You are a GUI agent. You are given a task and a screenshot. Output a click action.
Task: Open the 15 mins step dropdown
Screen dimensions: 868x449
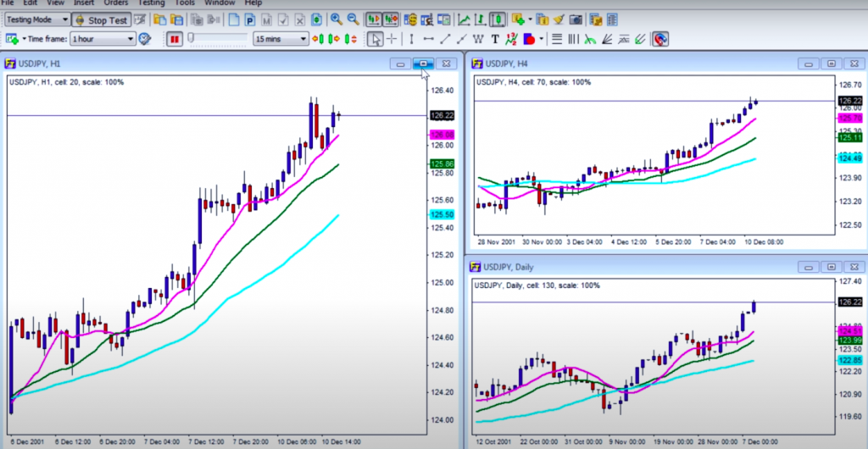(281, 39)
